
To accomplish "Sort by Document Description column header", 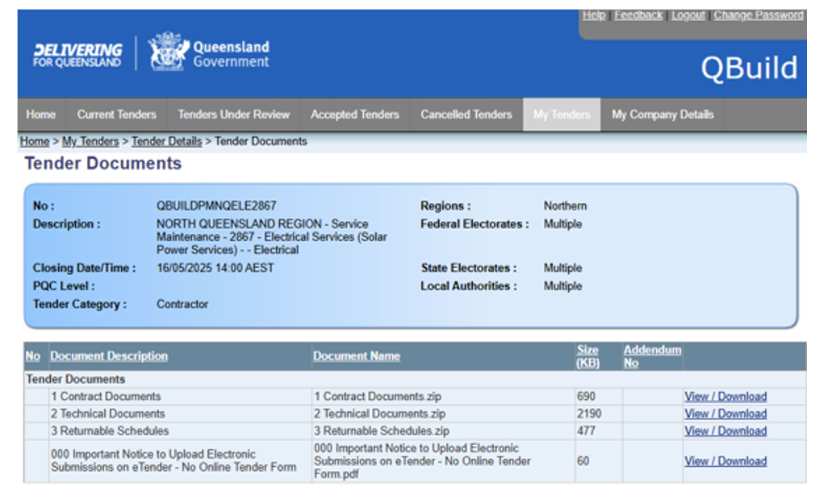I will (x=109, y=356).
